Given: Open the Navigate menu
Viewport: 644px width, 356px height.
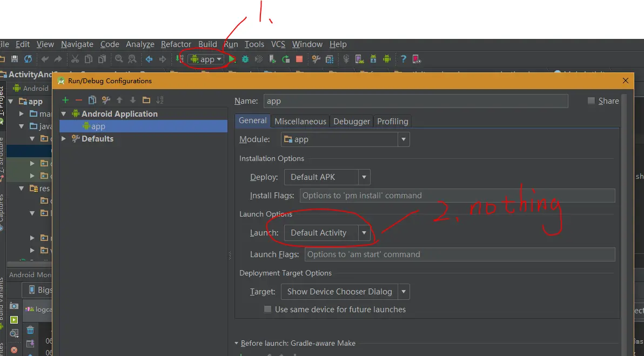Looking at the screenshot, I should point(77,44).
